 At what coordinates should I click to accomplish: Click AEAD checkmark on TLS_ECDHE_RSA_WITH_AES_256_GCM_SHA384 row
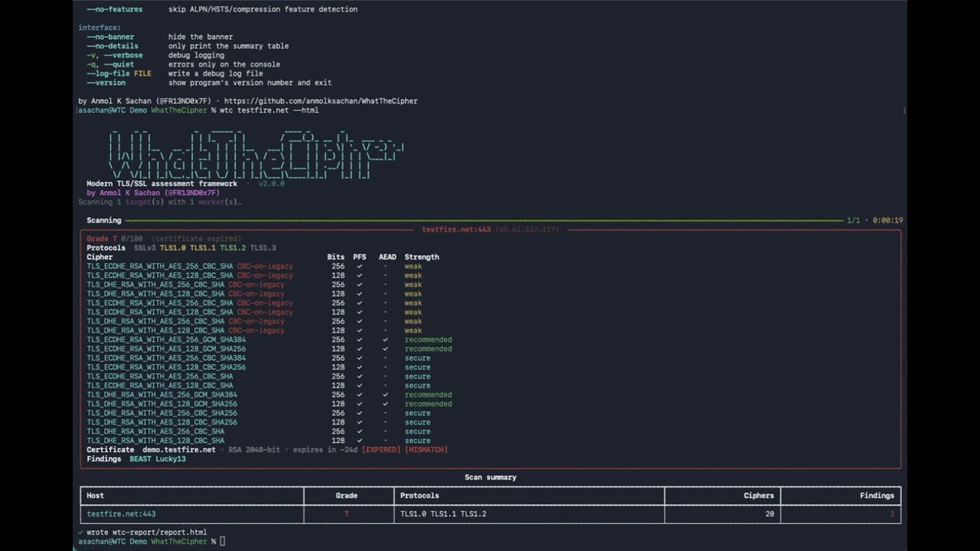click(385, 340)
